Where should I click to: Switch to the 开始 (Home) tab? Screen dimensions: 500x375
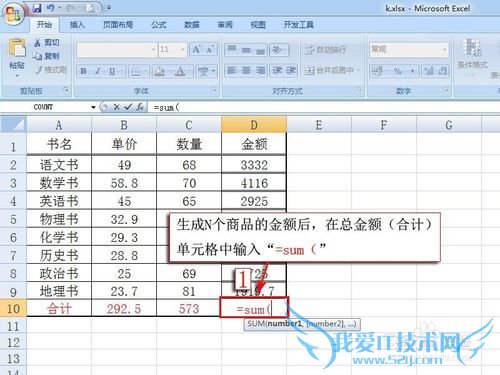pos(44,25)
